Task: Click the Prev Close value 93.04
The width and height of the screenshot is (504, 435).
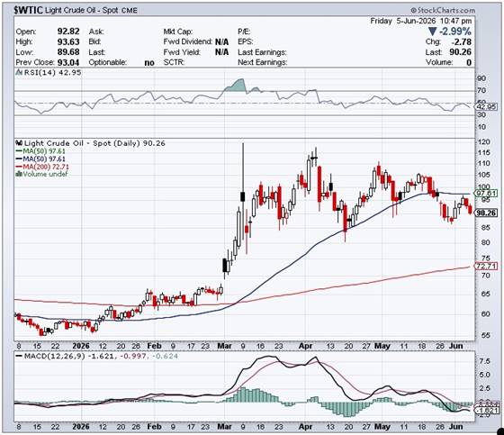Action: coord(68,62)
